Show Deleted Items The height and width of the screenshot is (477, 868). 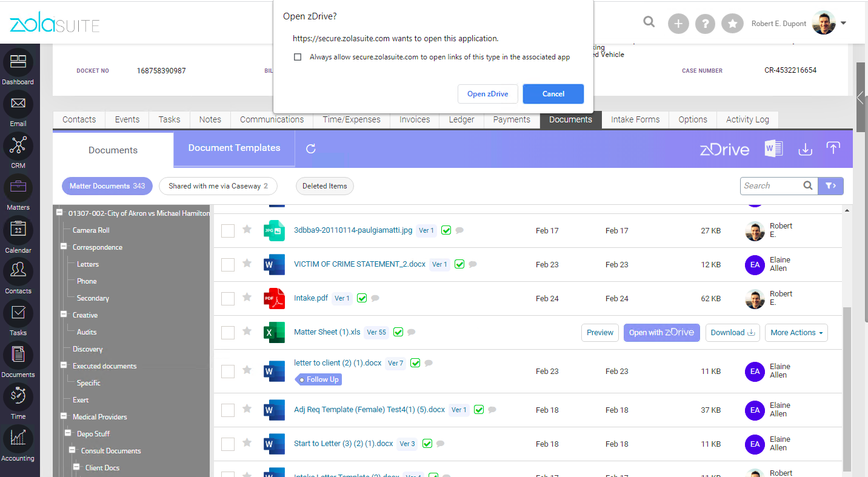point(325,186)
